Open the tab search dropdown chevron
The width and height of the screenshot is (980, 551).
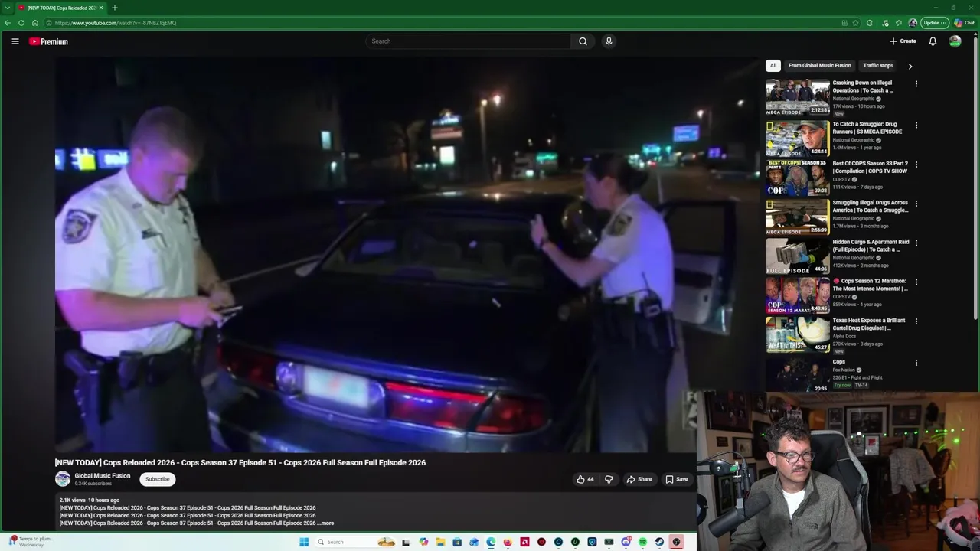coord(7,8)
